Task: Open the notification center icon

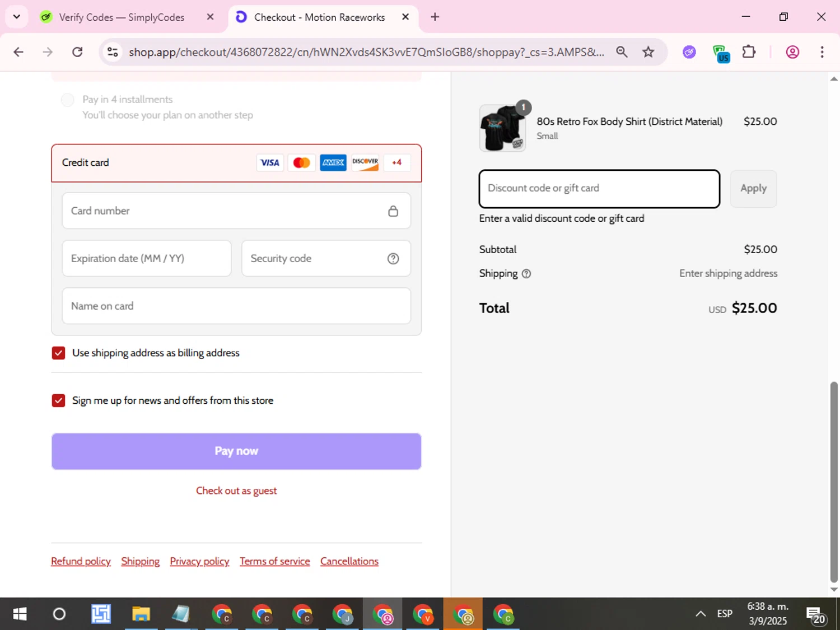Action: coord(816,615)
